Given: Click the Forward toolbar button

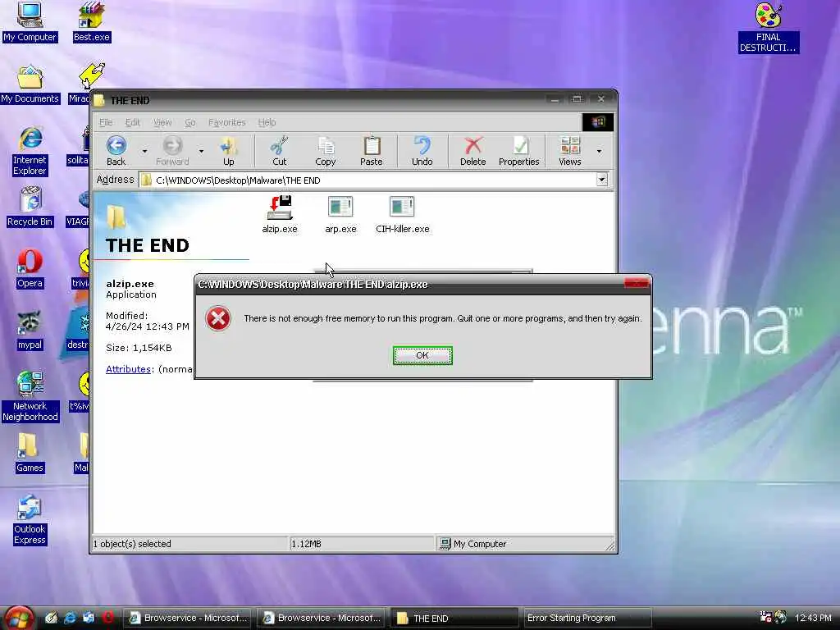Looking at the screenshot, I should (172, 151).
